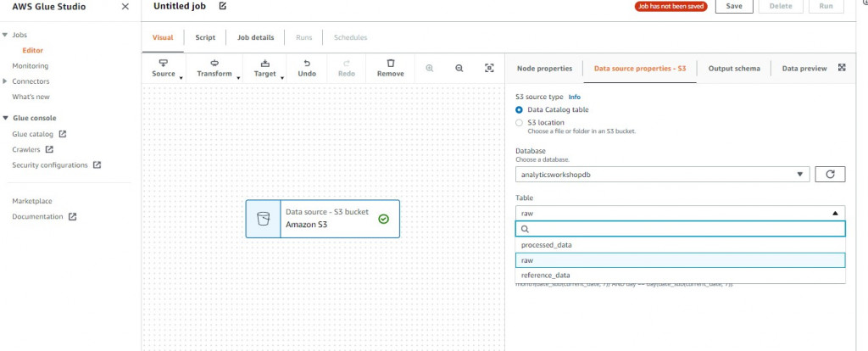Screen dimensions: 868x351
Task: Zoom in on the canvas
Action: pos(430,68)
